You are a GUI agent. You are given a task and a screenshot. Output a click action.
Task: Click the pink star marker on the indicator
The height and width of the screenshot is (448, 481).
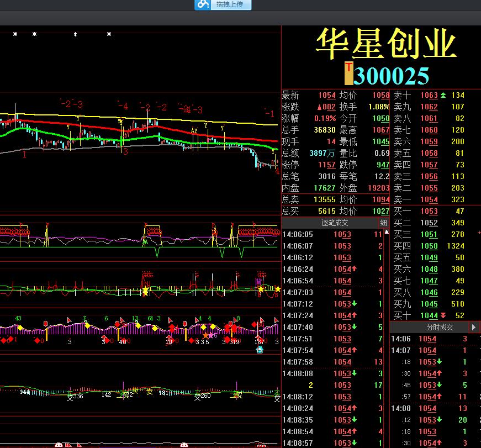click(211, 335)
